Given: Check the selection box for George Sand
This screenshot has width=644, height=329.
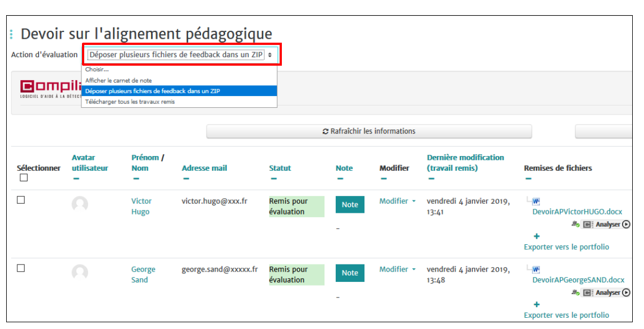Looking at the screenshot, I should (x=21, y=268).
